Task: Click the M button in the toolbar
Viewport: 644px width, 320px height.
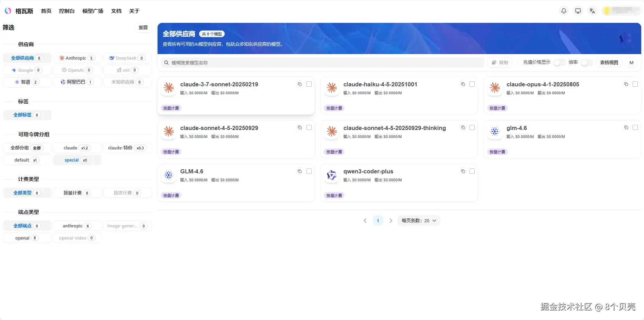Action: coord(632,62)
